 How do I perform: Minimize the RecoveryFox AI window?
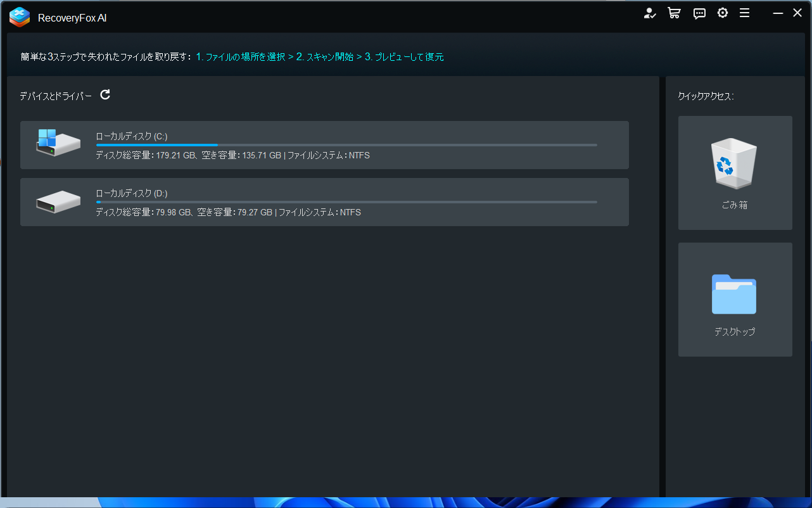[778, 13]
